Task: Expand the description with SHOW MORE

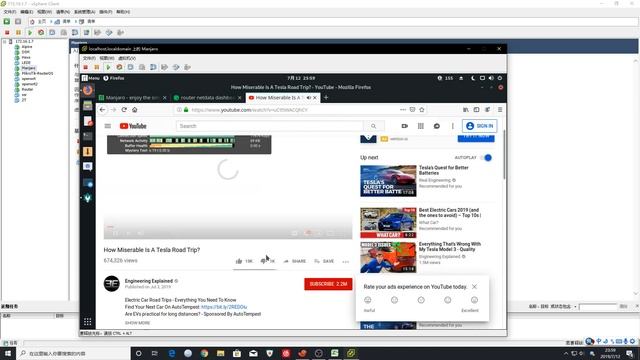Action: click(138, 323)
